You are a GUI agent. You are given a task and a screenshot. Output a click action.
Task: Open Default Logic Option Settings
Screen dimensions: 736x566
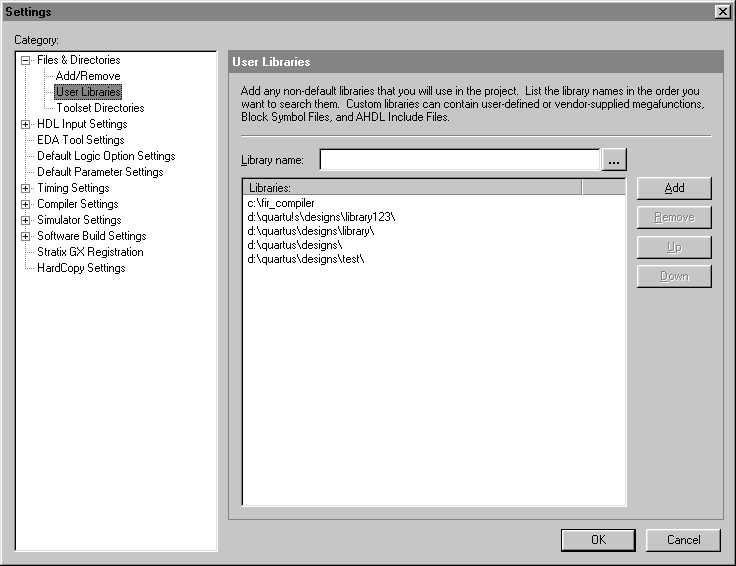pyautogui.click(x=106, y=156)
